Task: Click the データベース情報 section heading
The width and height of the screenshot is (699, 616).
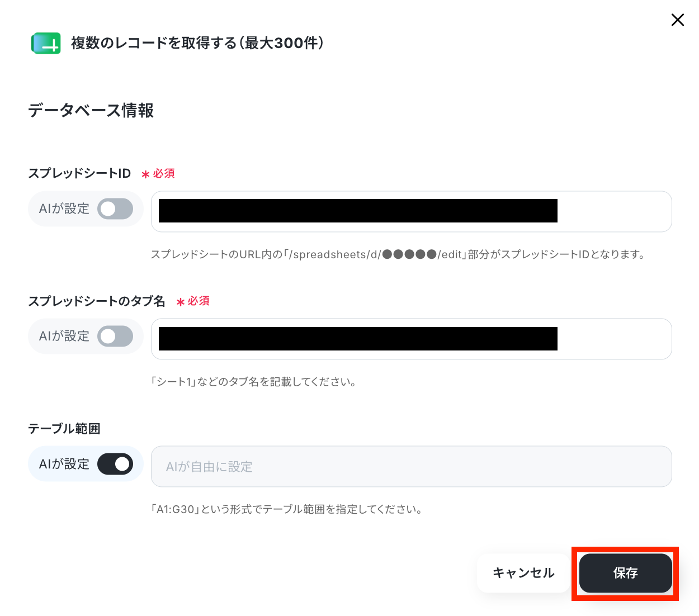Action: (91, 111)
